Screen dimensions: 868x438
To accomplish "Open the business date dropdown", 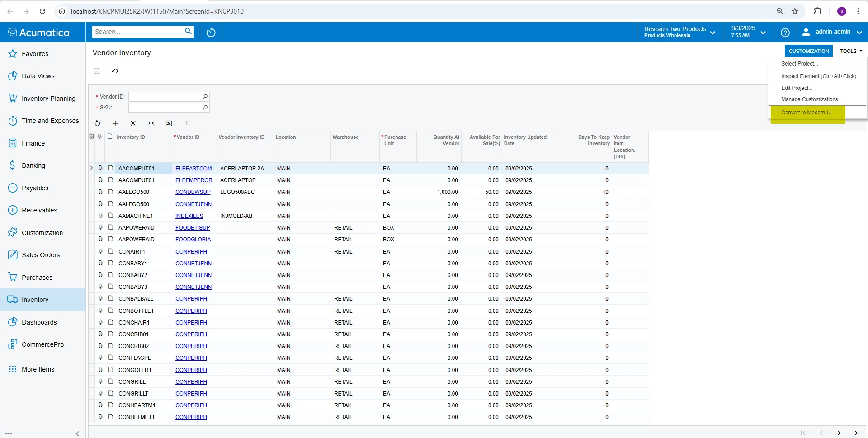I will 749,32.
